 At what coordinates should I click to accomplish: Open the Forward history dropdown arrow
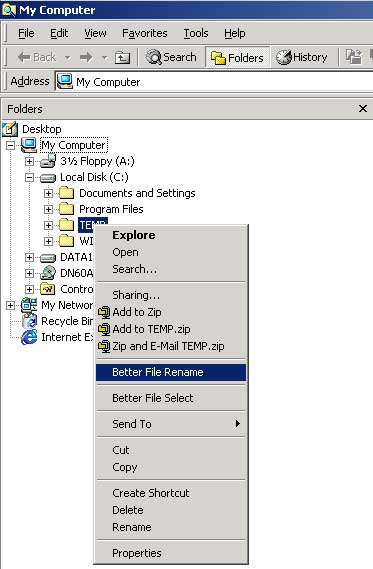click(104, 57)
